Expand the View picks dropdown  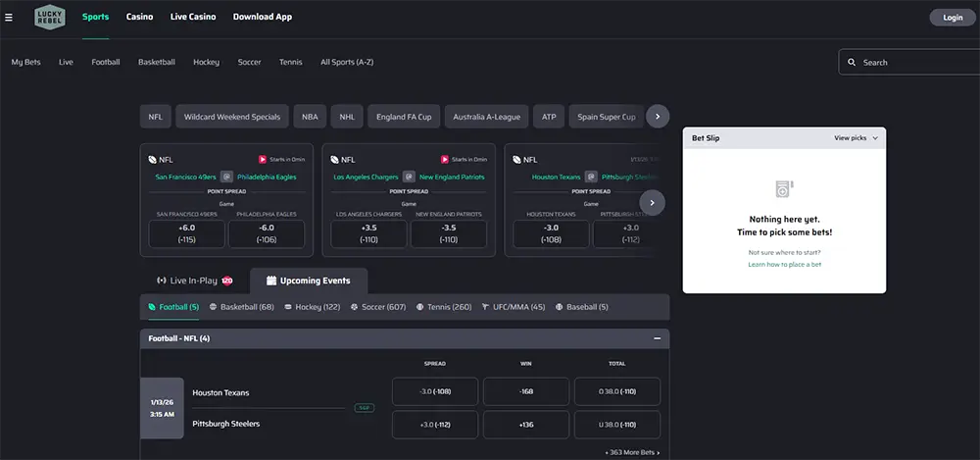pos(856,138)
